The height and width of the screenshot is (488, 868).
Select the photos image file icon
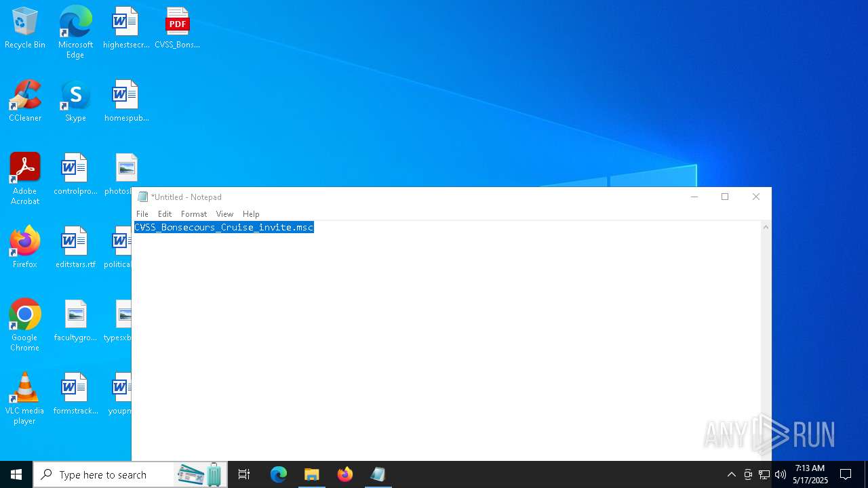(123, 175)
